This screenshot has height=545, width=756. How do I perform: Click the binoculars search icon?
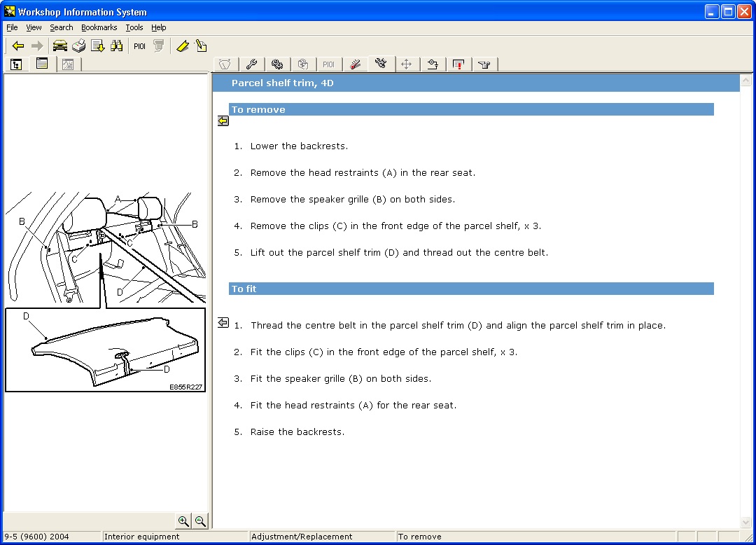(116, 46)
